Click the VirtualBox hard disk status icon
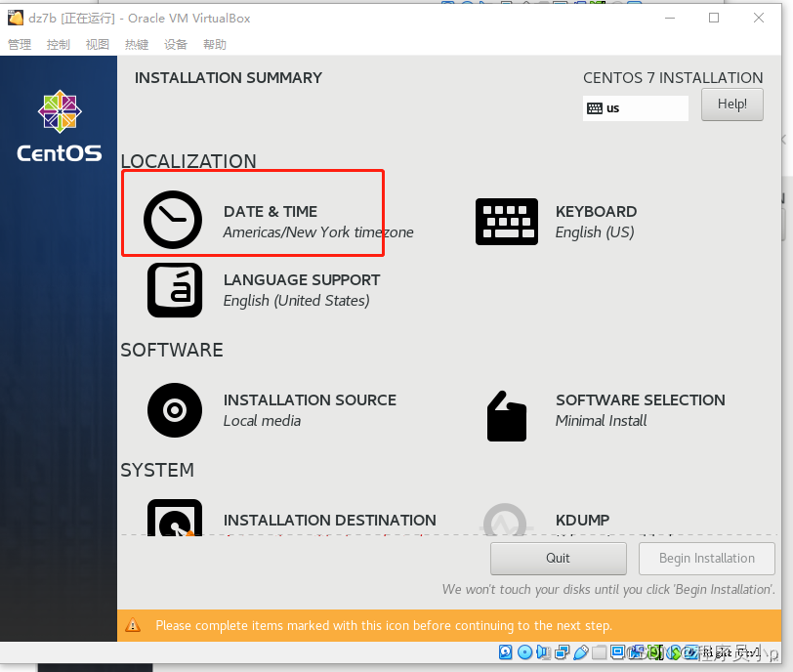 [505, 652]
